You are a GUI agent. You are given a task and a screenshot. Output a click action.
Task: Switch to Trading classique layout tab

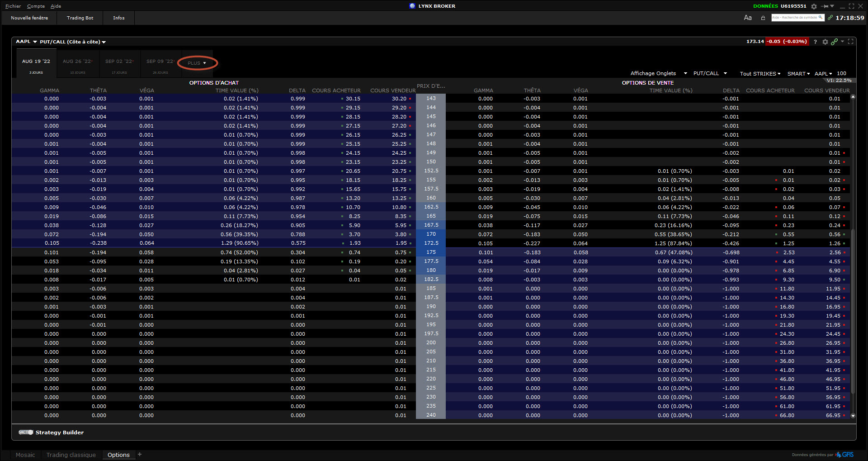[x=71, y=455]
